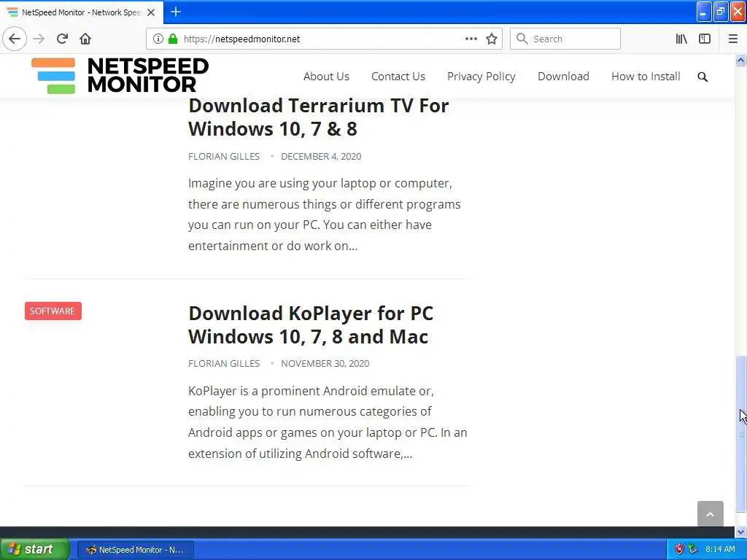This screenshot has width=747, height=560.
Task: Open a new browser tab
Action: coord(176,12)
